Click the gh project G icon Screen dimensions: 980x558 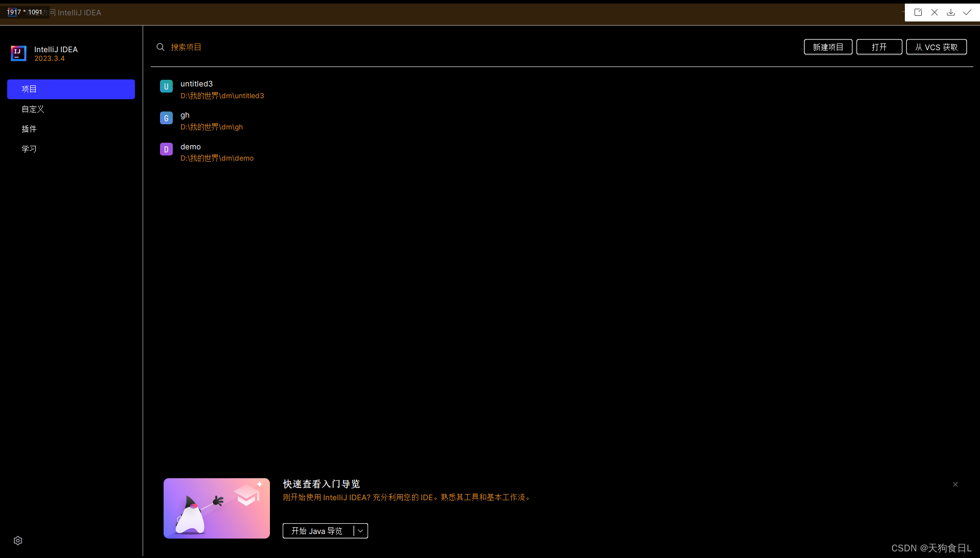click(x=166, y=118)
